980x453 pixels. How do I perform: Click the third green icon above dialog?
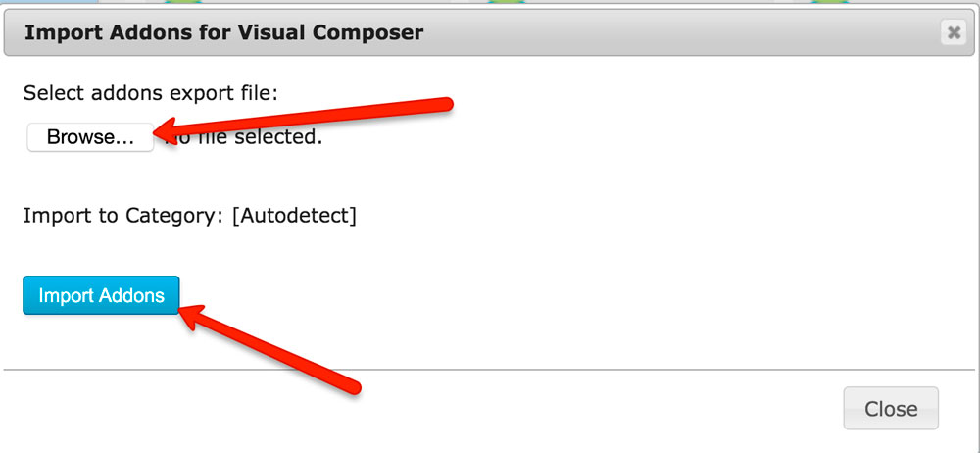click(x=829, y=2)
